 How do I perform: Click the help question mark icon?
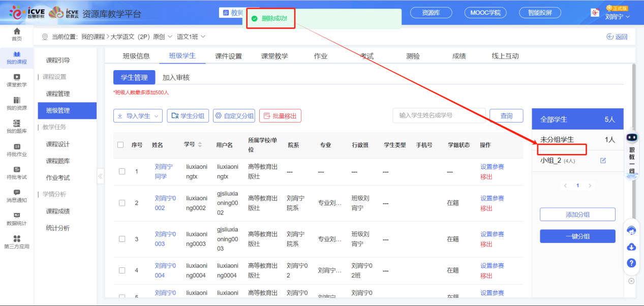tap(632, 263)
